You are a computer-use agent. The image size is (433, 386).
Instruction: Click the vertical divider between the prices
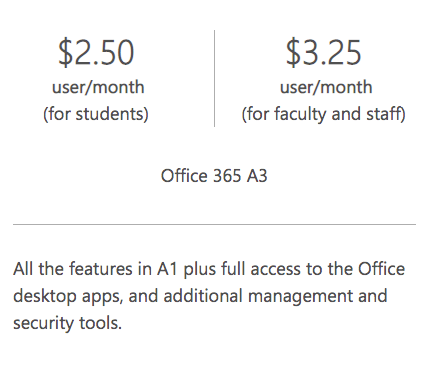coord(214,78)
